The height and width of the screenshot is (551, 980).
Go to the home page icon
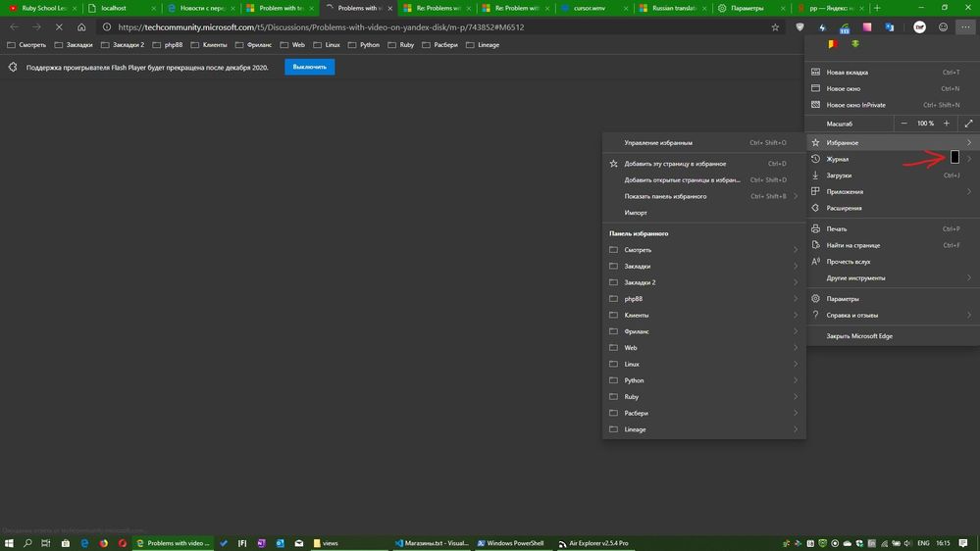click(81, 27)
